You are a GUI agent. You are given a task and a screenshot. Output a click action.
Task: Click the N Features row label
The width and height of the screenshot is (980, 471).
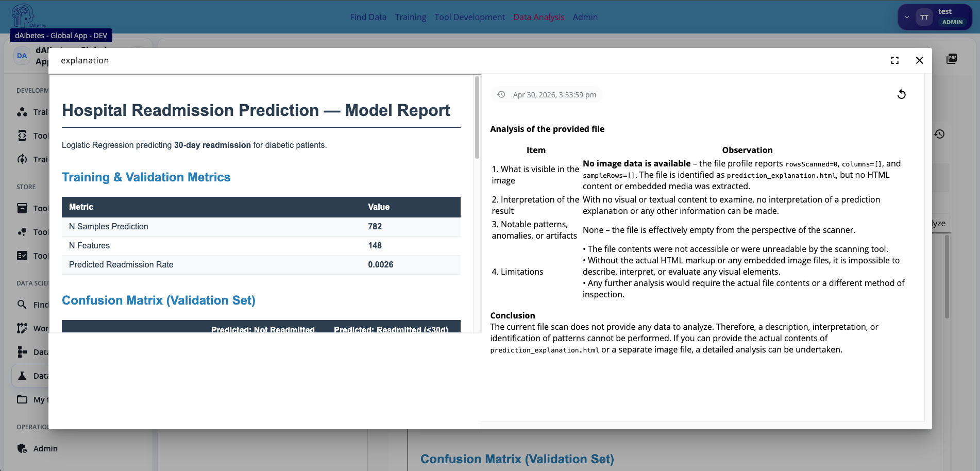click(89, 245)
